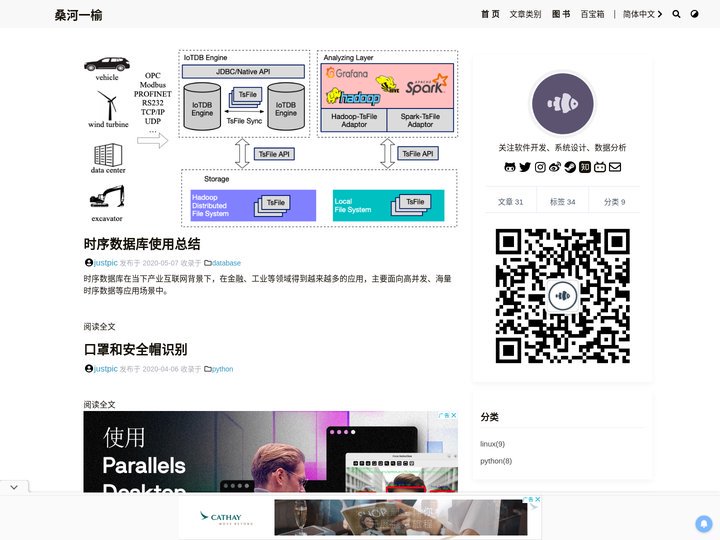Click the author icon beside justpic on 时序数据库使用总结
Screen dimensions: 720x540
pyautogui.click(x=89, y=263)
